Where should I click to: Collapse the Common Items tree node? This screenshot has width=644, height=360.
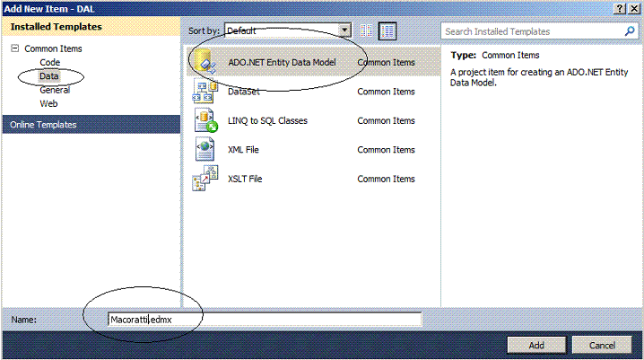(14, 48)
